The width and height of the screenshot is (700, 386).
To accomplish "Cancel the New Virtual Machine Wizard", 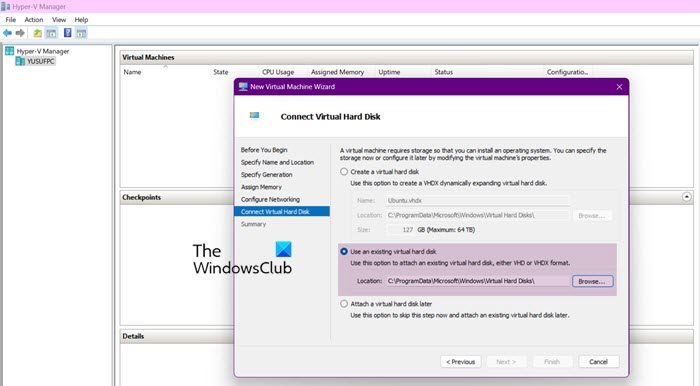I will pyautogui.click(x=598, y=362).
